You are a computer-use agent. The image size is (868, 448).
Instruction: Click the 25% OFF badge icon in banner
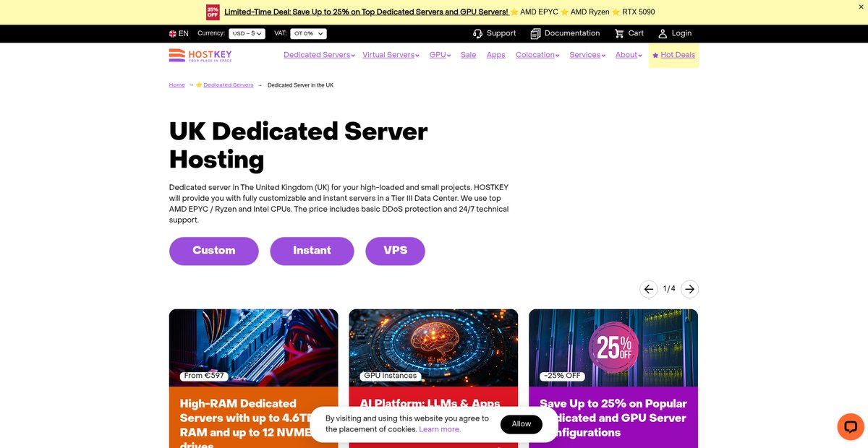213,12
